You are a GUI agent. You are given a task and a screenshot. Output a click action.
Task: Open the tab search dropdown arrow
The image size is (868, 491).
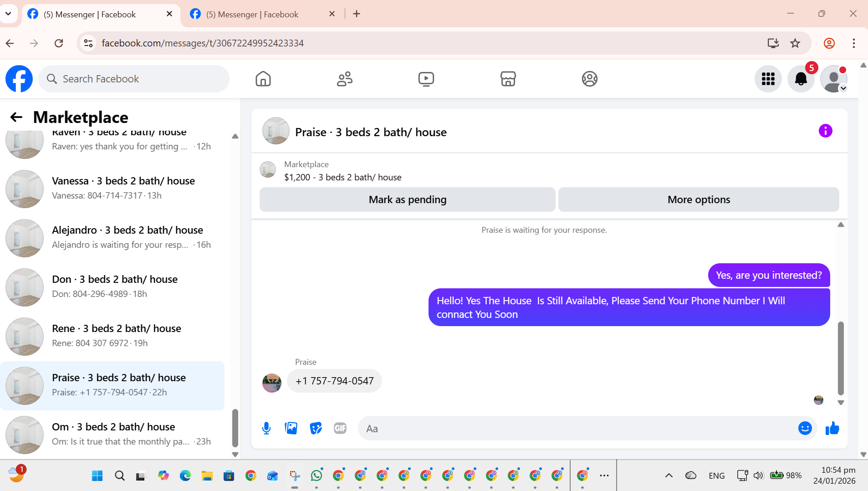(x=8, y=14)
